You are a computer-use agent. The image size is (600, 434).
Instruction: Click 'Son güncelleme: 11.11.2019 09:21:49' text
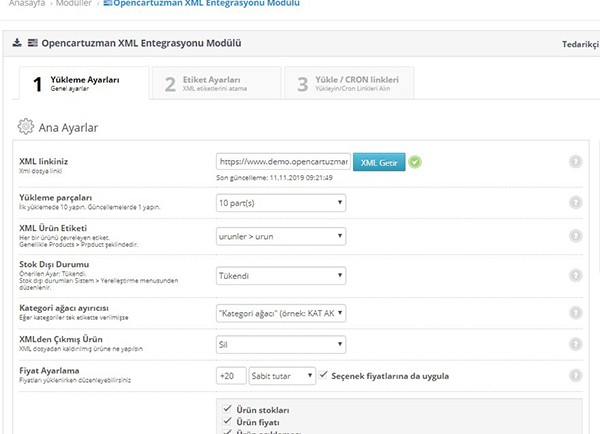pos(274,178)
